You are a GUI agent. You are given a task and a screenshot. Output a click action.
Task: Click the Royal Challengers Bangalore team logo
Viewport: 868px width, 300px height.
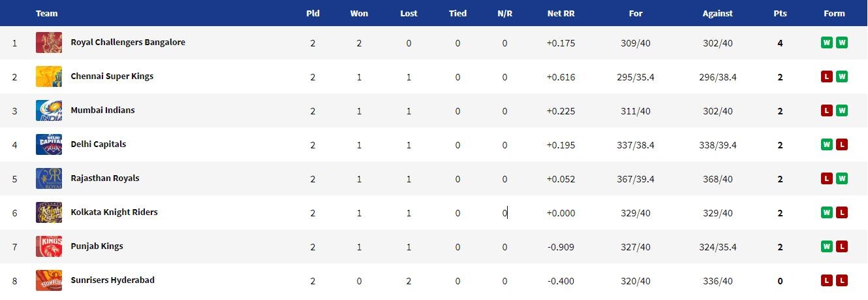[x=49, y=43]
